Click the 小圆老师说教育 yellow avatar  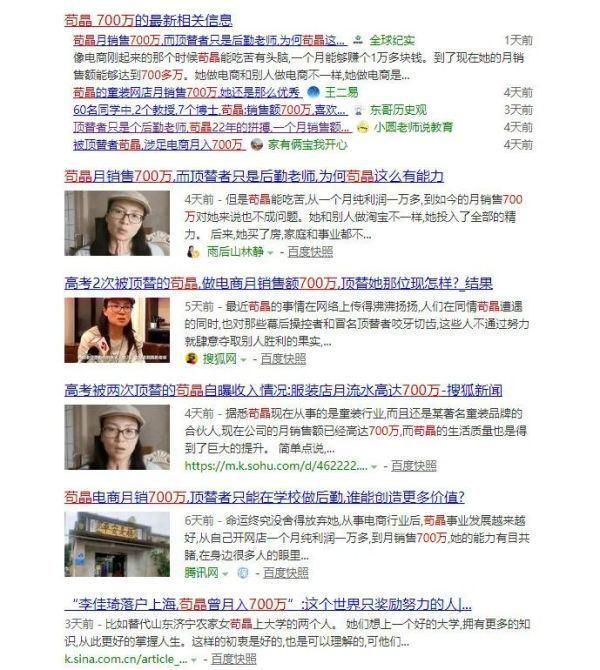point(362,127)
